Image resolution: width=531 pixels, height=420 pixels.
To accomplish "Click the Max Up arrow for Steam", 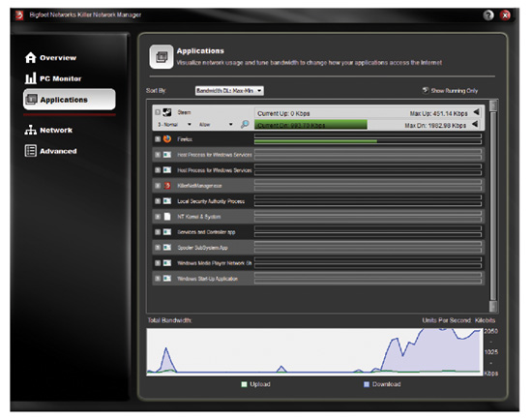I will coord(476,112).
